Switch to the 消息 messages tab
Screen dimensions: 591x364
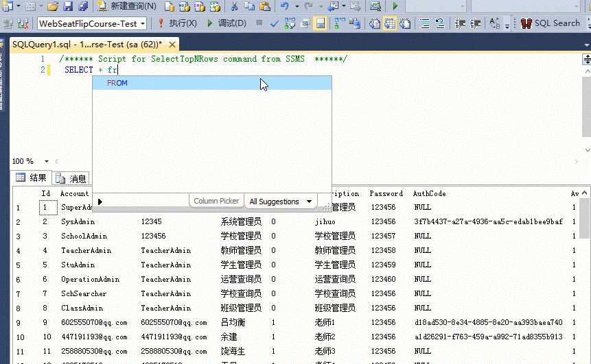[x=71, y=178]
